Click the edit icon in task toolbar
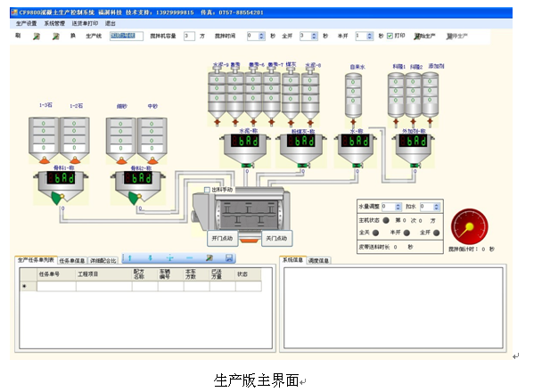 (x=209, y=258)
